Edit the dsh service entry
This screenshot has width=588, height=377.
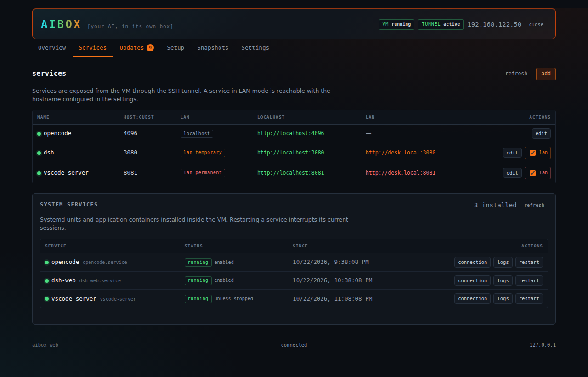[x=512, y=153]
